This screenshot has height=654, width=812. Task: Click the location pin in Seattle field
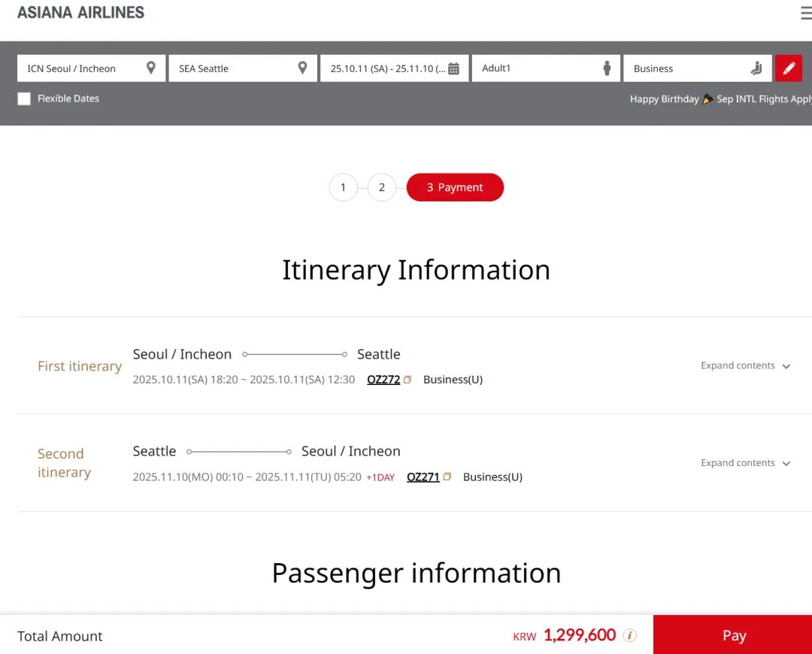(302, 68)
